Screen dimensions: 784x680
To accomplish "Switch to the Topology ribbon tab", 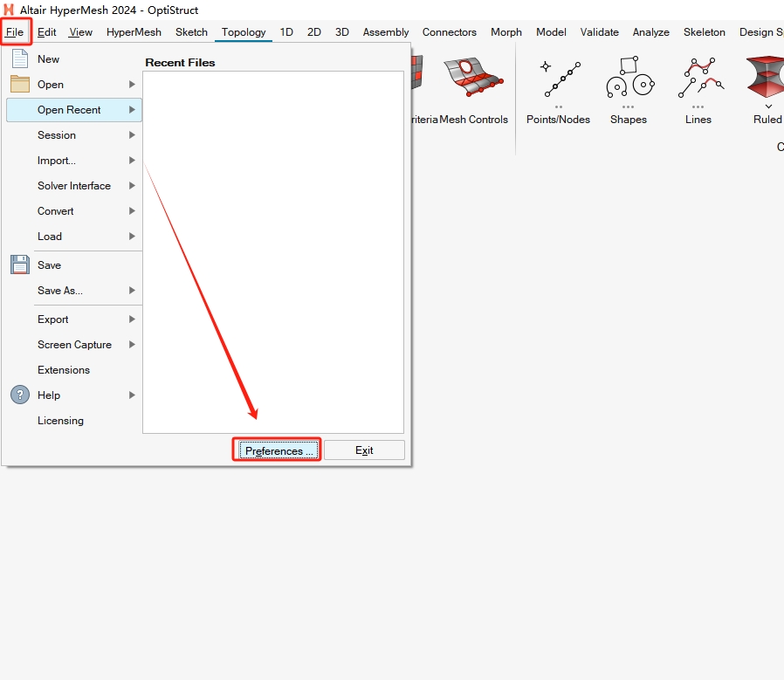I will tap(244, 32).
